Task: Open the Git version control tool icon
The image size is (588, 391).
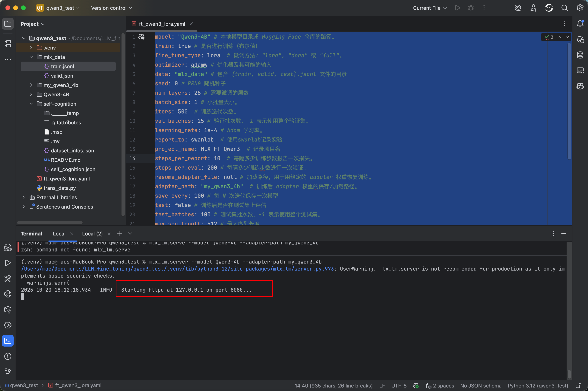Action: [x=8, y=372]
